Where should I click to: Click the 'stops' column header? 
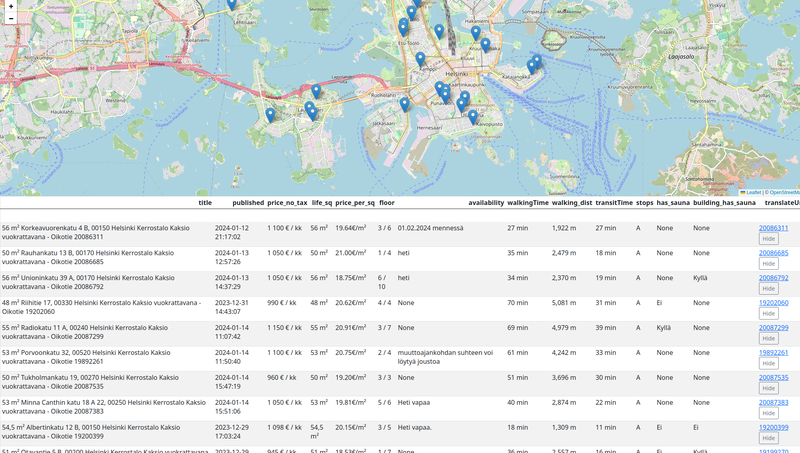[x=644, y=203]
